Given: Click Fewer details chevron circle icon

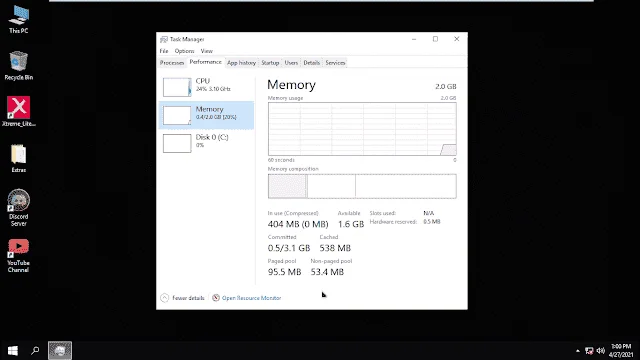Looking at the screenshot, I should tap(164, 298).
